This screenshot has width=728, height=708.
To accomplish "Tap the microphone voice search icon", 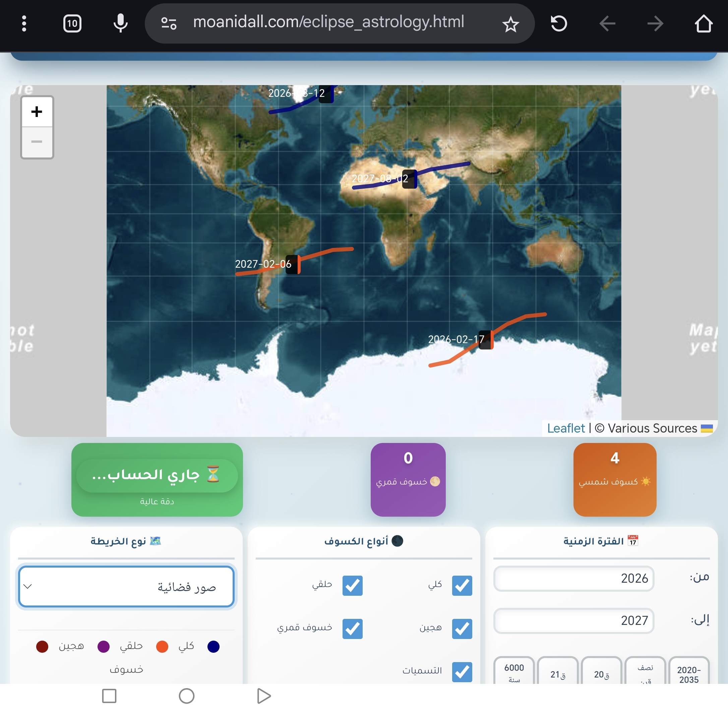I will coord(120,23).
